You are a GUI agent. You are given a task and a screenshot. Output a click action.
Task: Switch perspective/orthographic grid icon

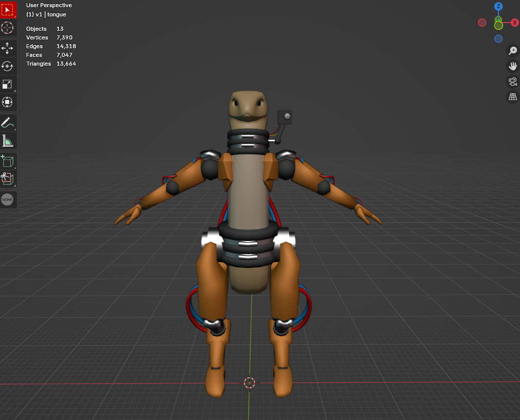(513, 97)
